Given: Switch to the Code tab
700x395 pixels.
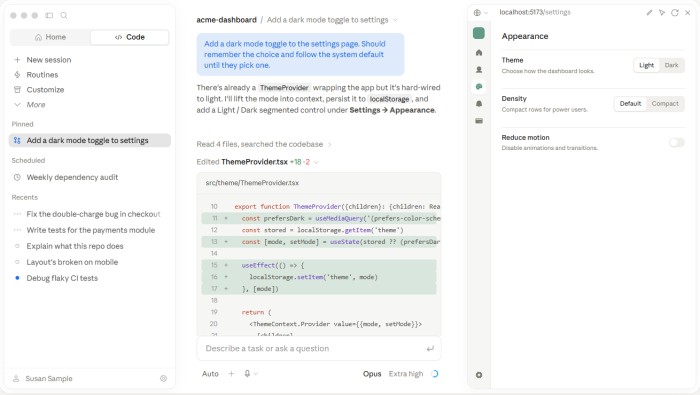Looking at the screenshot, I should tap(130, 37).
